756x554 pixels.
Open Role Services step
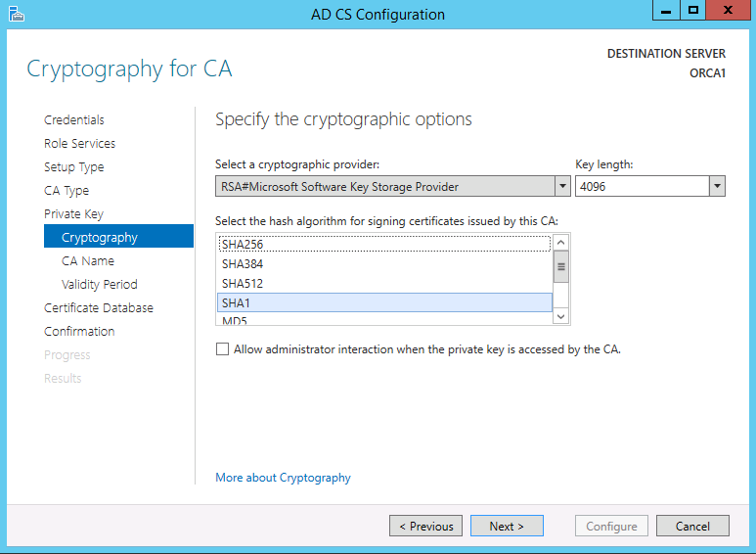(x=79, y=144)
